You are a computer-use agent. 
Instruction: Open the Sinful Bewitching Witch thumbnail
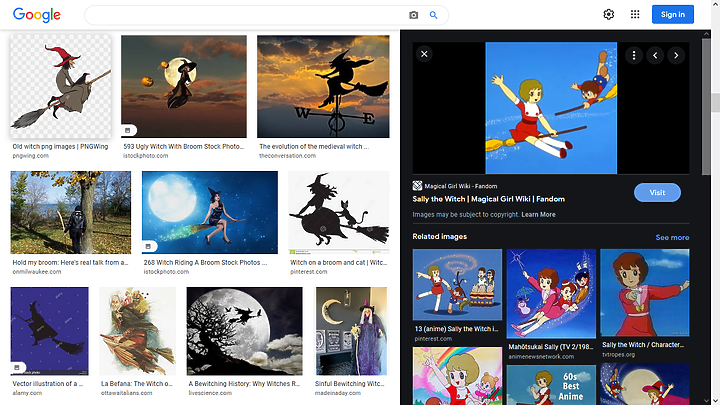click(x=351, y=331)
